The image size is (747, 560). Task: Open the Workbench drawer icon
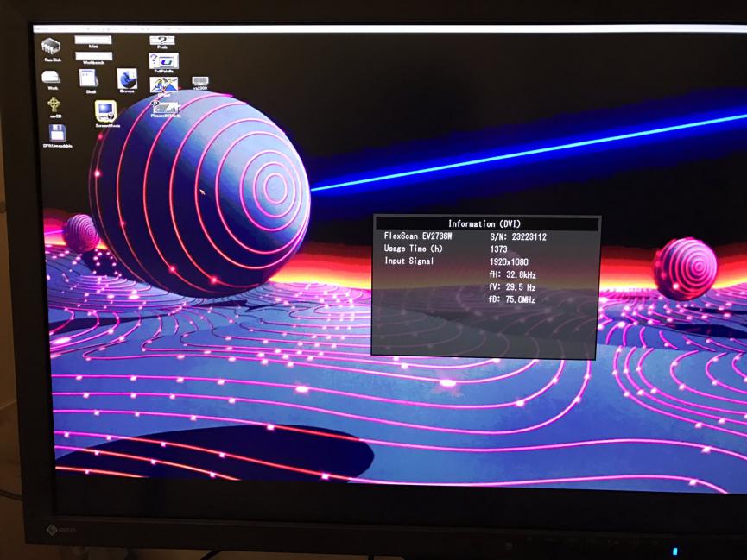(93, 56)
